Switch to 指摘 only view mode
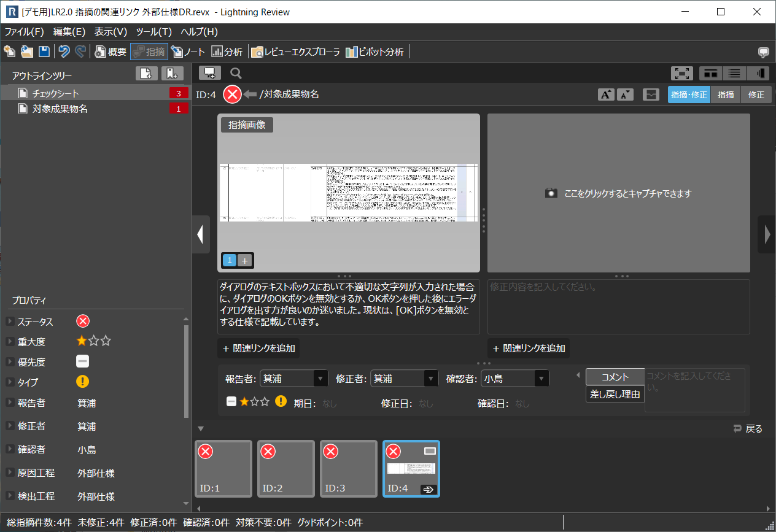Viewport: 776px width, 532px height. coord(726,94)
